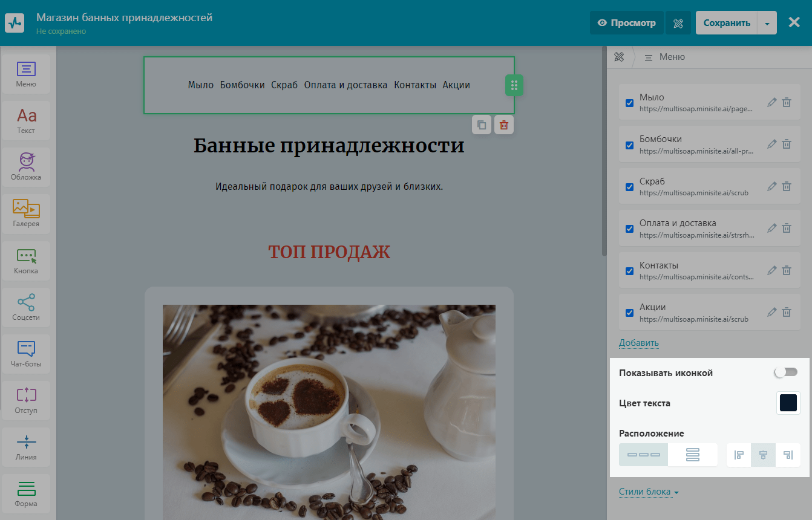Viewport: 812px width, 520px height.
Task: Click Оплата и доставка in page menu
Action: click(x=345, y=85)
